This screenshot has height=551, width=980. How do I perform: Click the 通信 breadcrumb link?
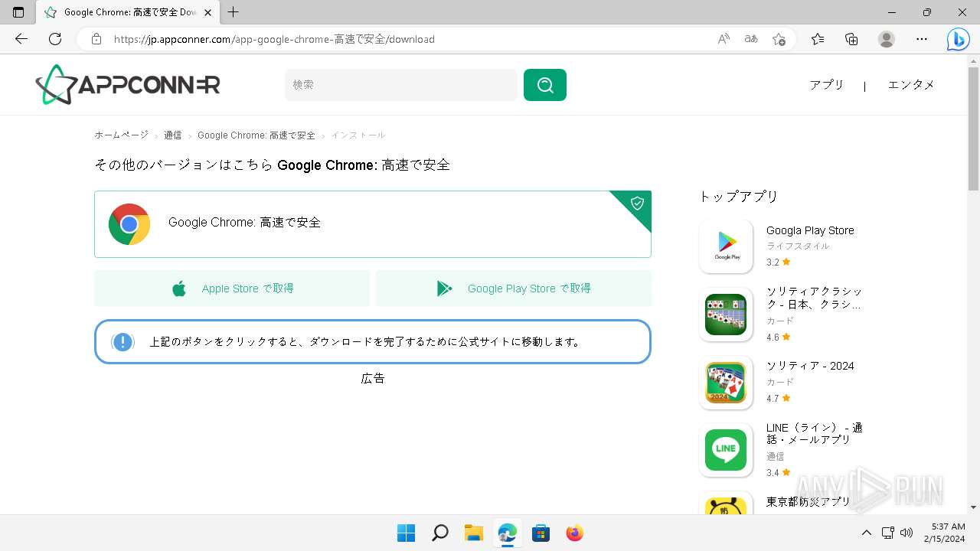173,135
